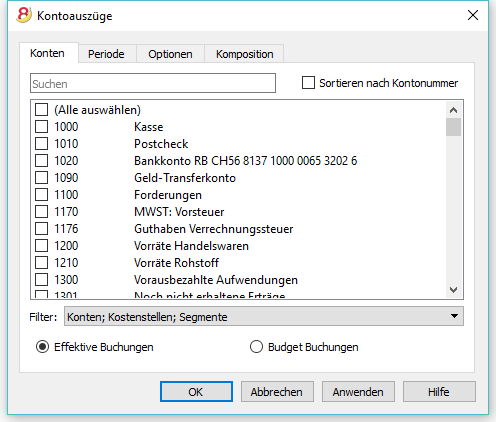The height and width of the screenshot is (422, 496).
Task: Open the Optionen tab
Action: (170, 54)
